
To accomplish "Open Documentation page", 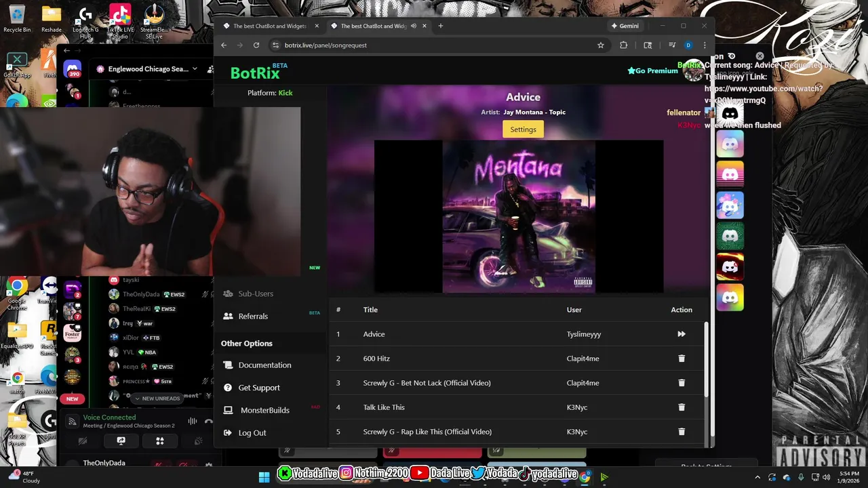I will [x=264, y=365].
